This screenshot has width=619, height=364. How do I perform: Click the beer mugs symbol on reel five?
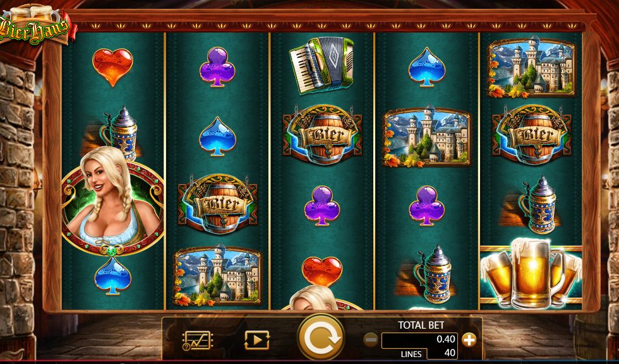click(531, 273)
